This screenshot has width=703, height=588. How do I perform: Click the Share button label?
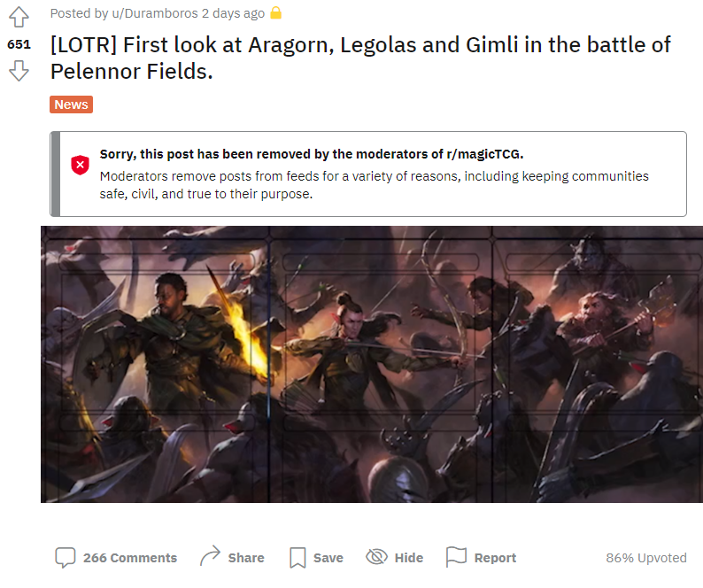[x=246, y=558]
